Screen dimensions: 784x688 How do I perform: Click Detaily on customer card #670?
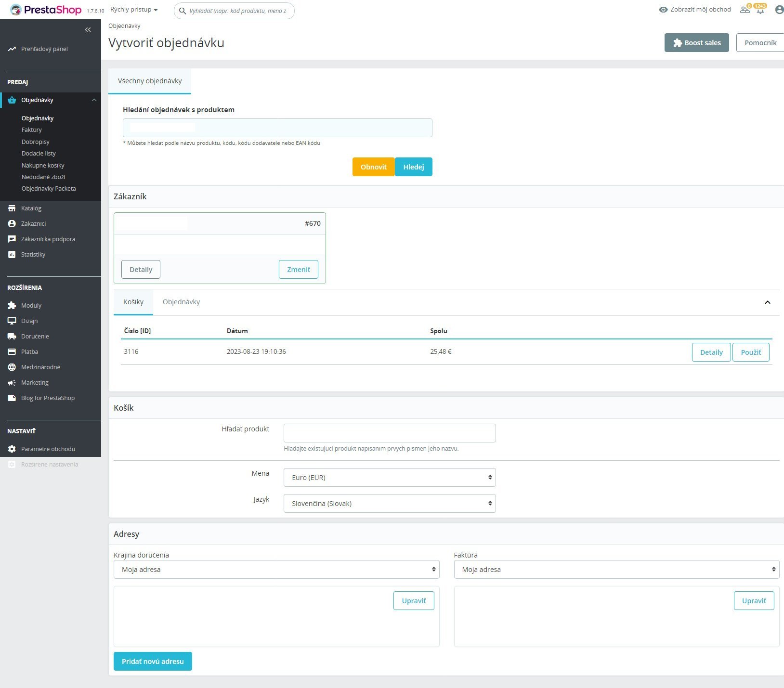coord(141,270)
